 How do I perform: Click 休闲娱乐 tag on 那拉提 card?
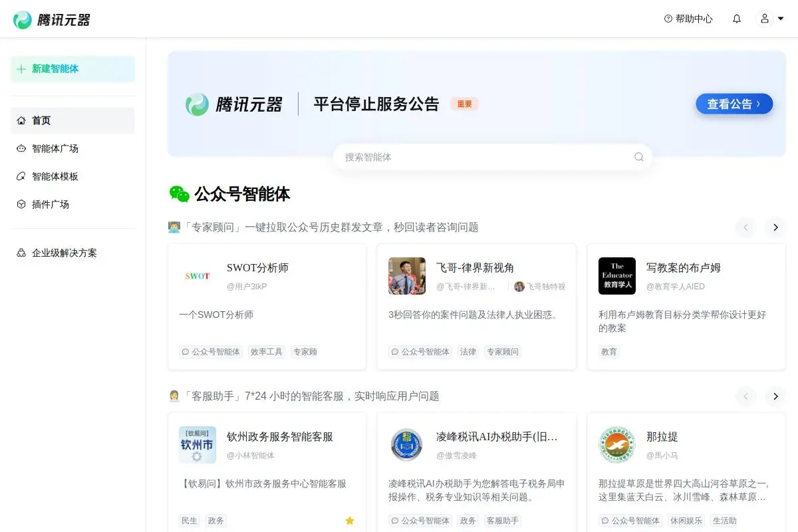click(686, 521)
